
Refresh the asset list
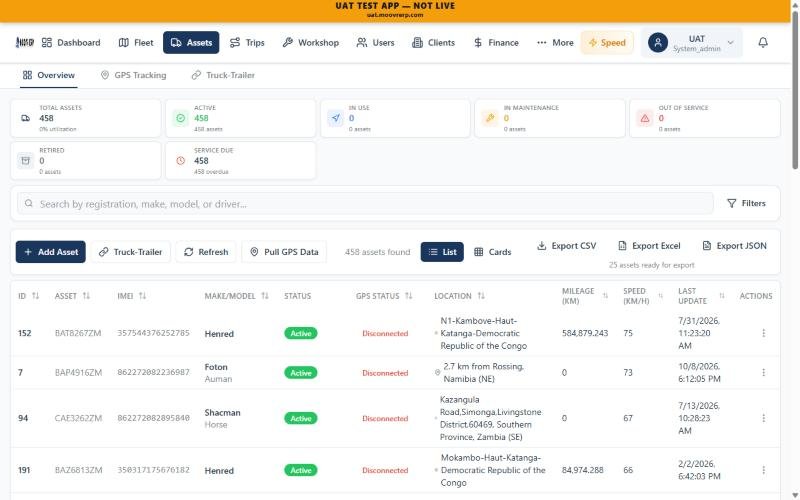click(x=206, y=252)
